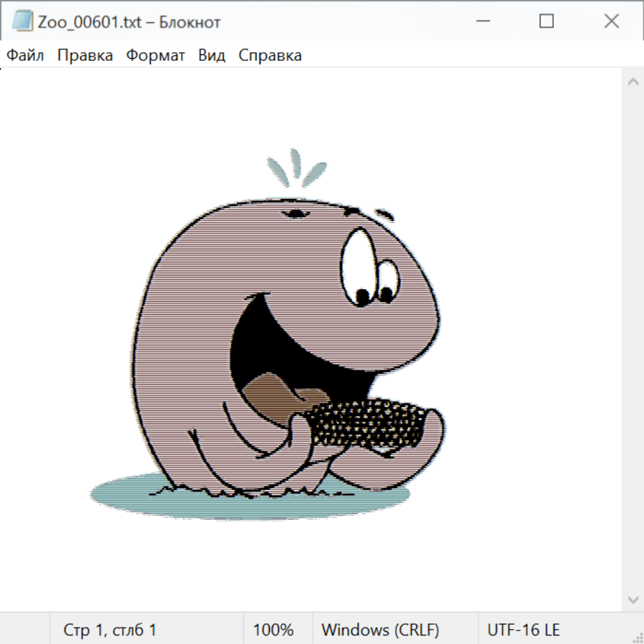Open the Вид menu

212,55
